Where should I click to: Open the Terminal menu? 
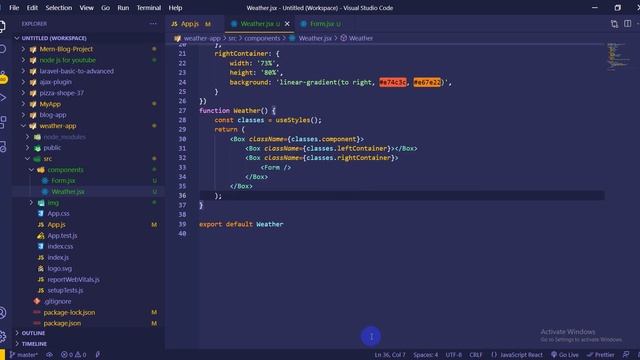tap(149, 8)
